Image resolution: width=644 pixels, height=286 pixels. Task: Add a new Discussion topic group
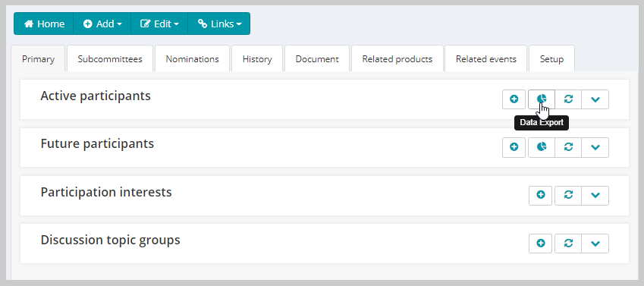click(541, 244)
